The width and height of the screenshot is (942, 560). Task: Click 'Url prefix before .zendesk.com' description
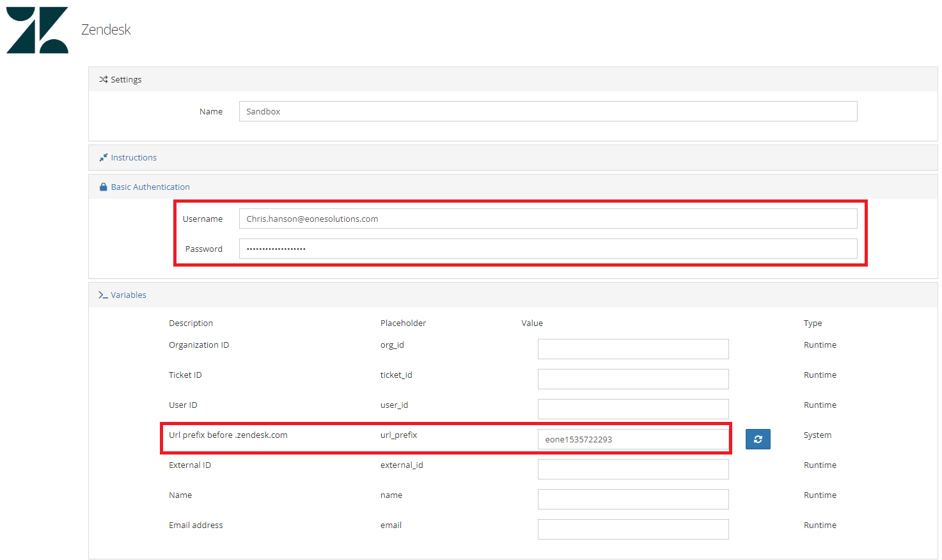pos(228,435)
